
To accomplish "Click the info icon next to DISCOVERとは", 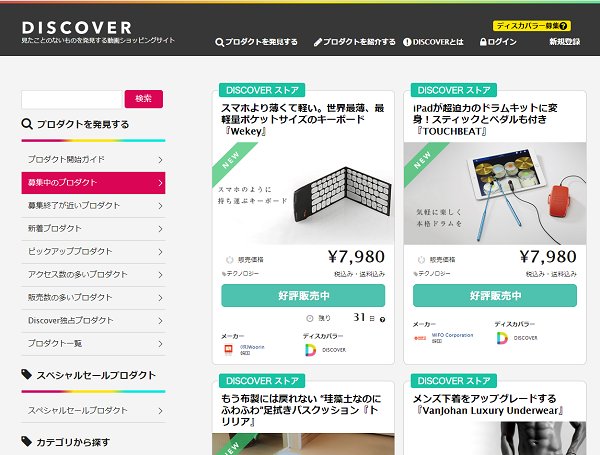I will click(407, 42).
